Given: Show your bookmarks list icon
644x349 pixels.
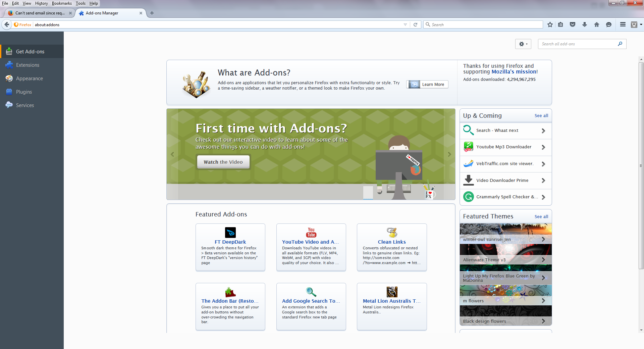Looking at the screenshot, I should click(x=560, y=24).
